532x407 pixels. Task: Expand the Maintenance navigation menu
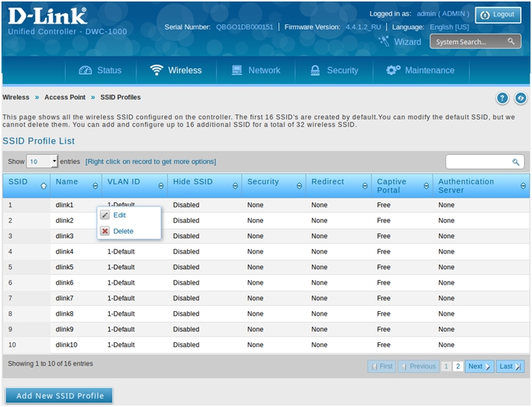(x=420, y=71)
